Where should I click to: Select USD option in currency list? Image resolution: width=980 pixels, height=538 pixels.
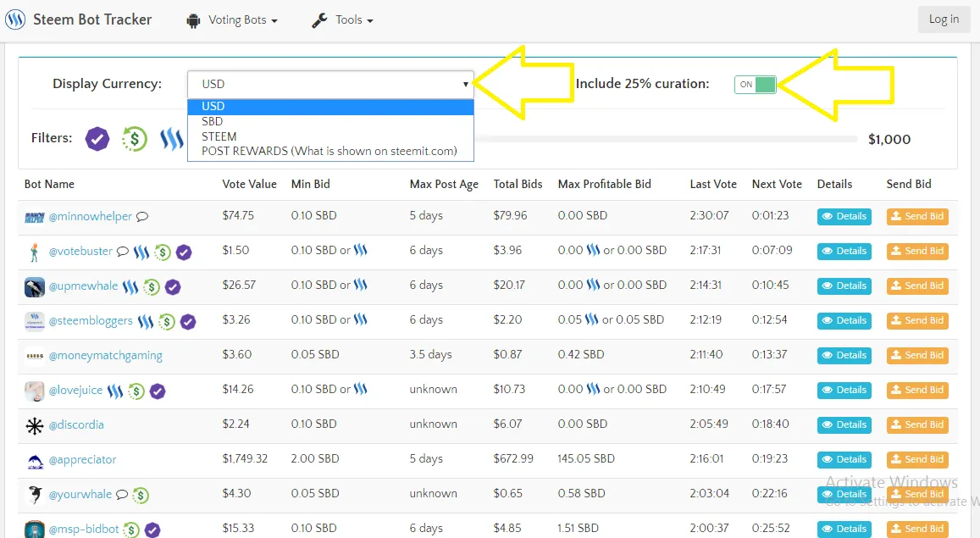(x=330, y=106)
